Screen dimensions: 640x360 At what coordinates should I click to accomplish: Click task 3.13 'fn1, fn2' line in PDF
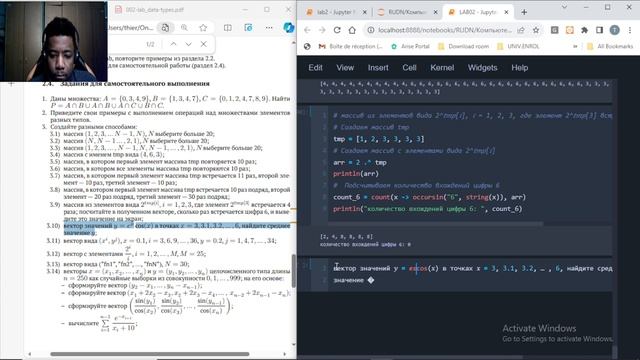[x=127, y=264]
